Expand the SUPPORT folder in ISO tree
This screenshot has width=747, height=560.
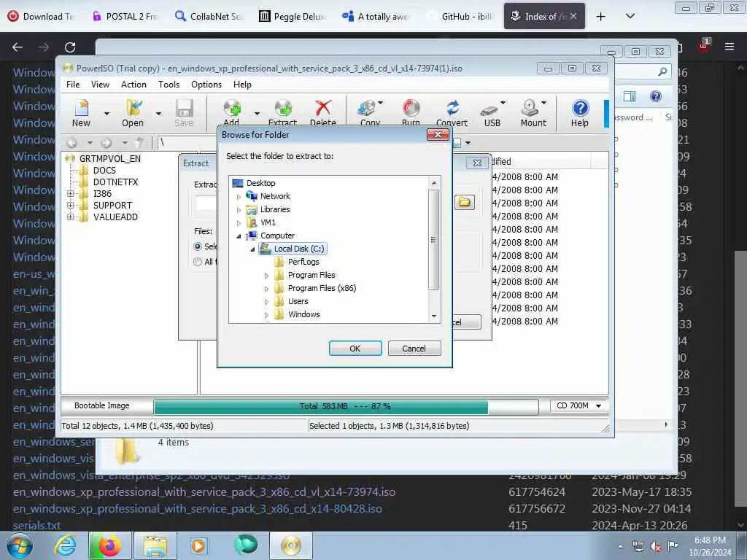(x=71, y=205)
